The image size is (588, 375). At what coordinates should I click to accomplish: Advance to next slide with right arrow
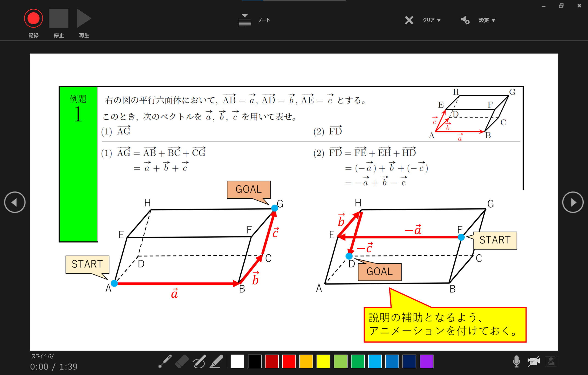pos(573,202)
